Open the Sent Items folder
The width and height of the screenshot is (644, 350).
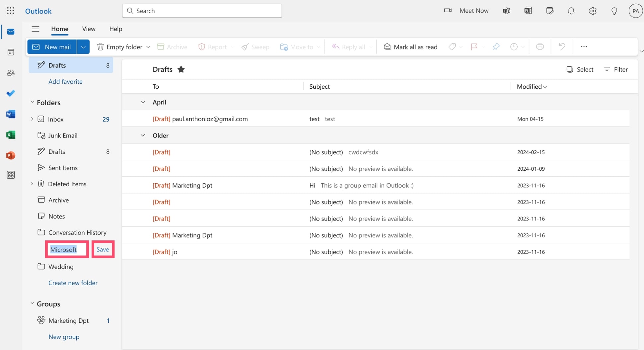tap(71, 168)
